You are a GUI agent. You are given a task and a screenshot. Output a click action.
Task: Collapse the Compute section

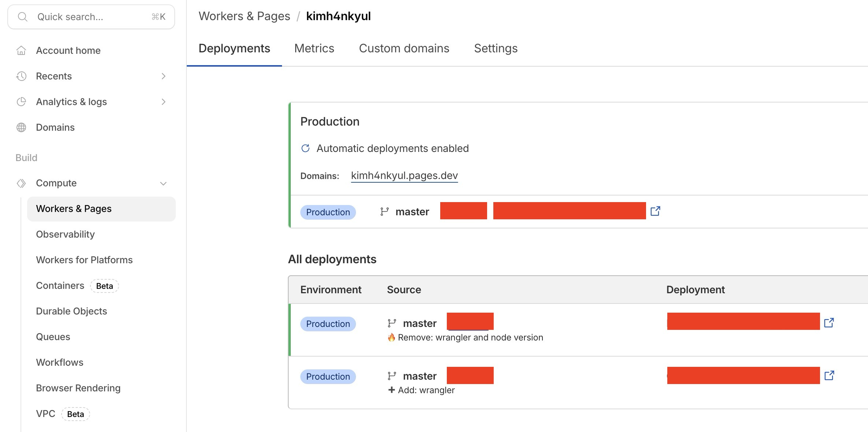click(x=164, y=183)
